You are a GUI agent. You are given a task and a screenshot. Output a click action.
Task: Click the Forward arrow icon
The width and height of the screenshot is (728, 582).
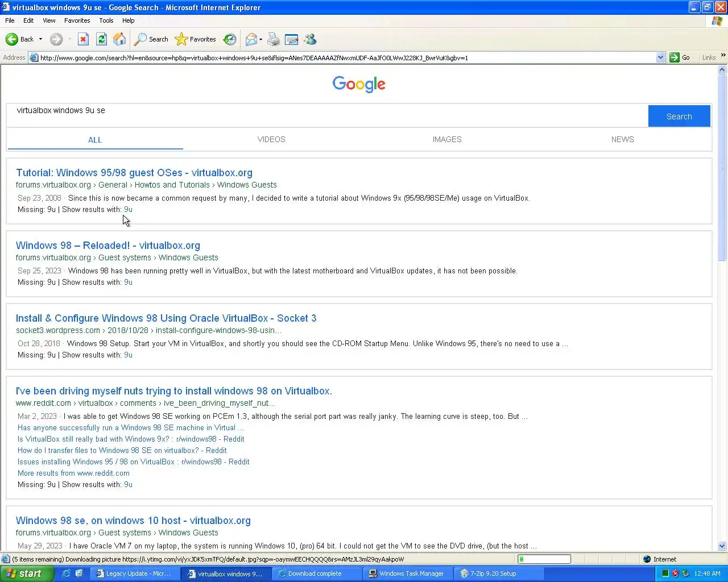click(x=56, y=39)
